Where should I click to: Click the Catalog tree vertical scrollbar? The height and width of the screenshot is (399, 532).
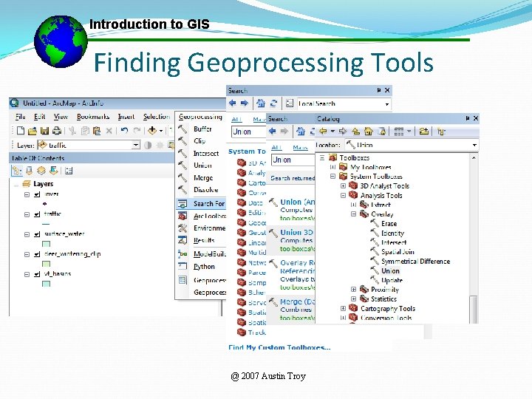pos(474,310)
